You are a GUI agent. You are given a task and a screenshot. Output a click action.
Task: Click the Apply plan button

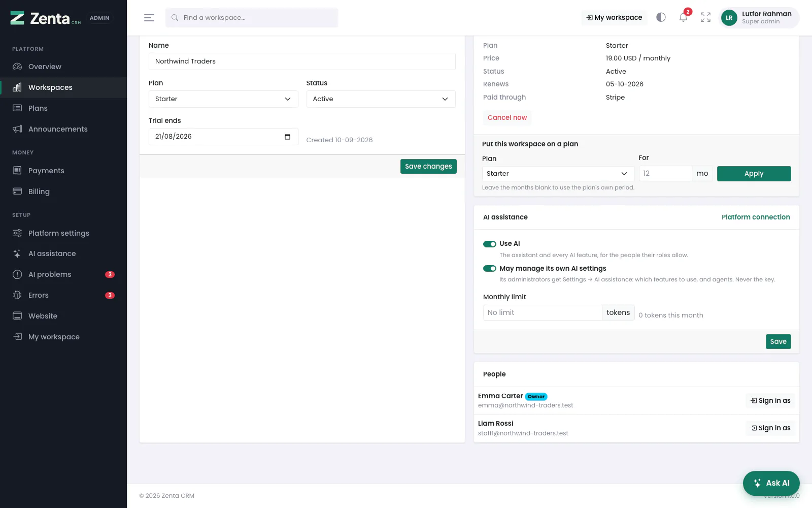coord(754,174)
